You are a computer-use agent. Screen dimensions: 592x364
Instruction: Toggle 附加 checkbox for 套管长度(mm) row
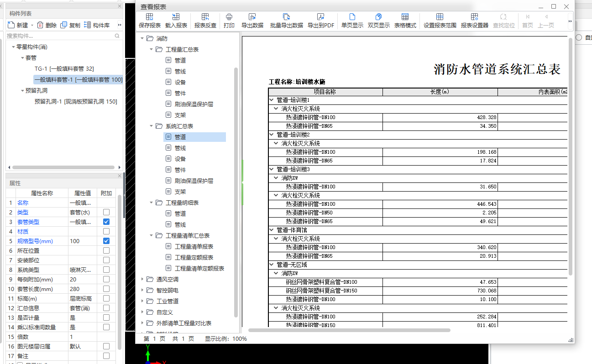click(106, 289)
